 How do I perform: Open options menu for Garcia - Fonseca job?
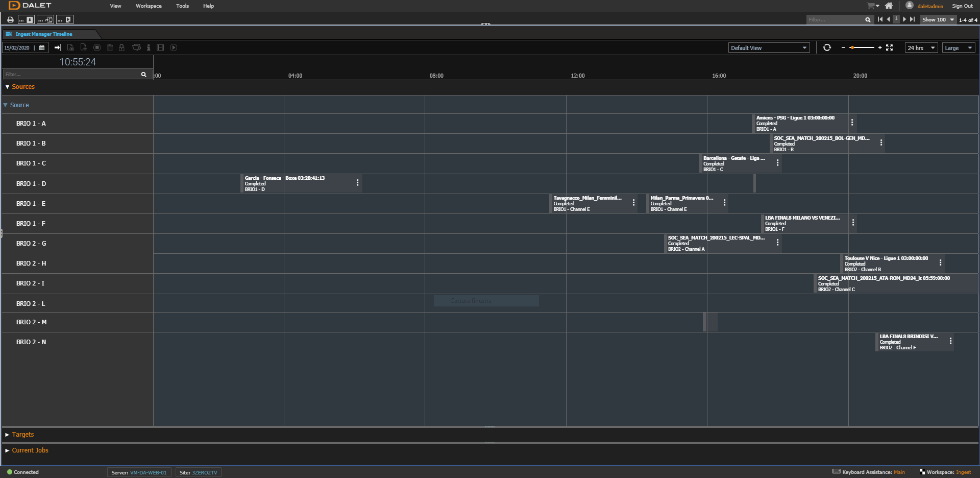(357, 183)
